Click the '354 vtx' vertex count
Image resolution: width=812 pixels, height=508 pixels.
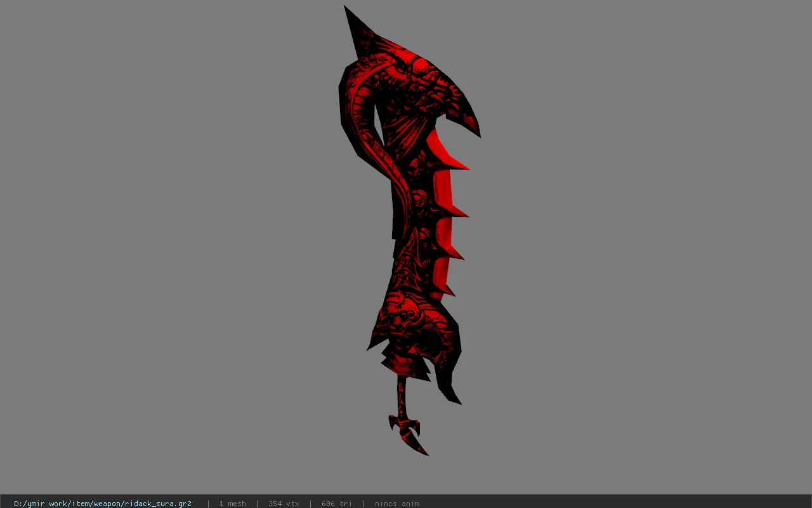pos(284,504)
